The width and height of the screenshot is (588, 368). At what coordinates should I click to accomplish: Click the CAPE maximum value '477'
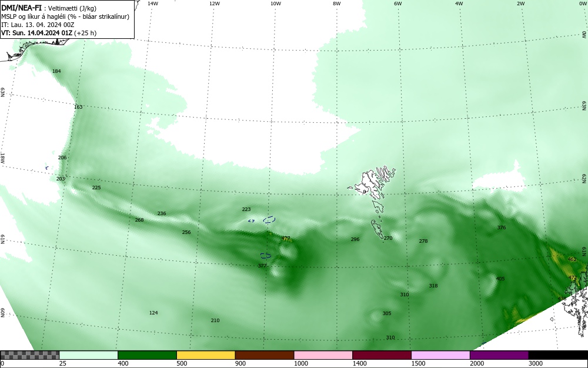tap(286, 238)
